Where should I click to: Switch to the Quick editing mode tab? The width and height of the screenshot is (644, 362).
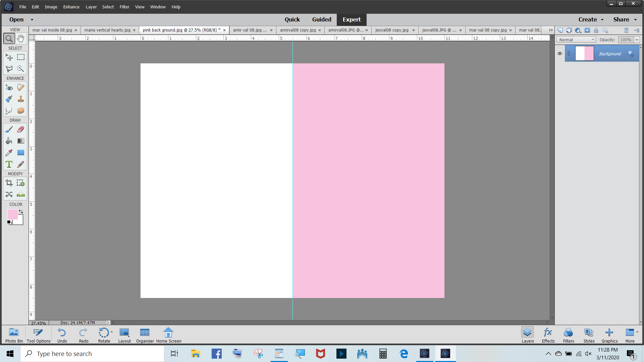point(292,19)
